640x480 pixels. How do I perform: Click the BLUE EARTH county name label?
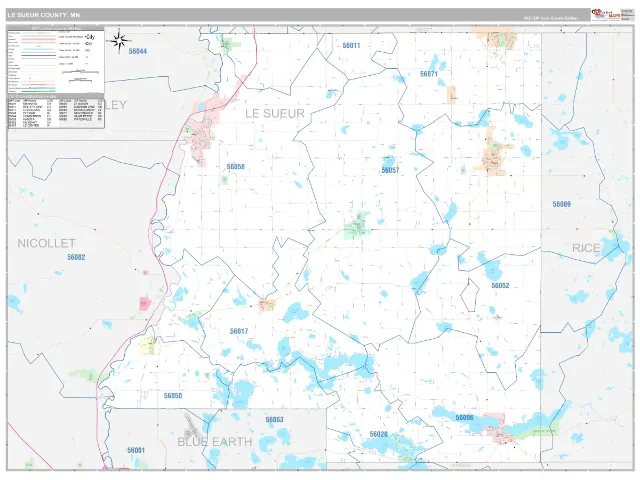[215, 442]
